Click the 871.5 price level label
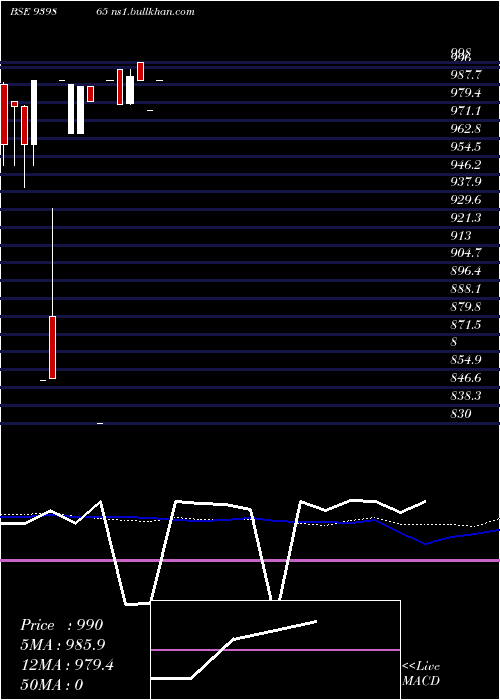Image resolution: width=500 pixels, height=700 pixels. pos(466,325)
